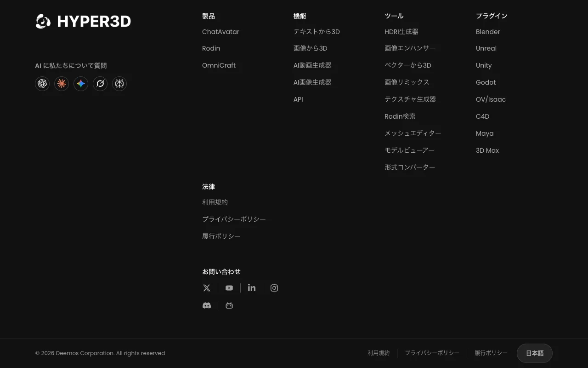This screenshot has width=588, height=368.
Task: Click the モデルビューアー link
Action: pyautogui.click(x=409, y=150)
